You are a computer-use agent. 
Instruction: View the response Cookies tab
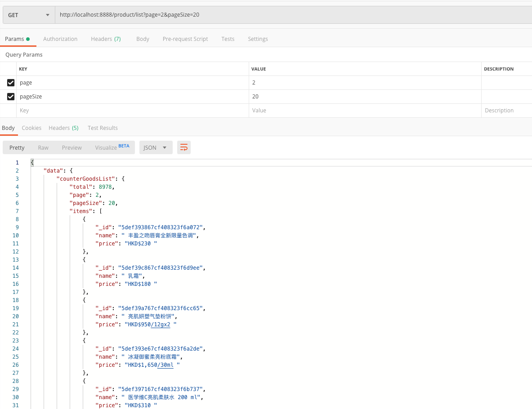[x=31, y=128]
